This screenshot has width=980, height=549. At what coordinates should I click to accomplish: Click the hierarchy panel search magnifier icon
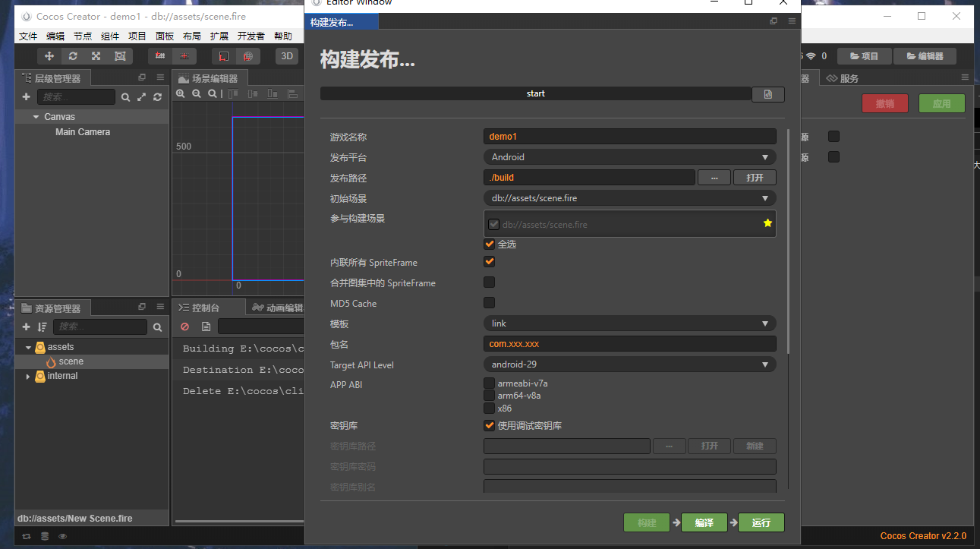pos(126,97)
